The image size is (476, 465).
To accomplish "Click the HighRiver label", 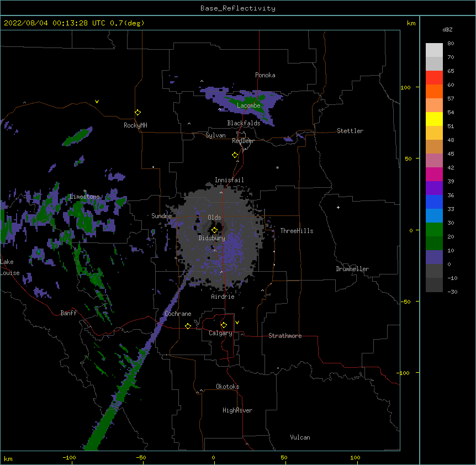I will pos(237,410).
